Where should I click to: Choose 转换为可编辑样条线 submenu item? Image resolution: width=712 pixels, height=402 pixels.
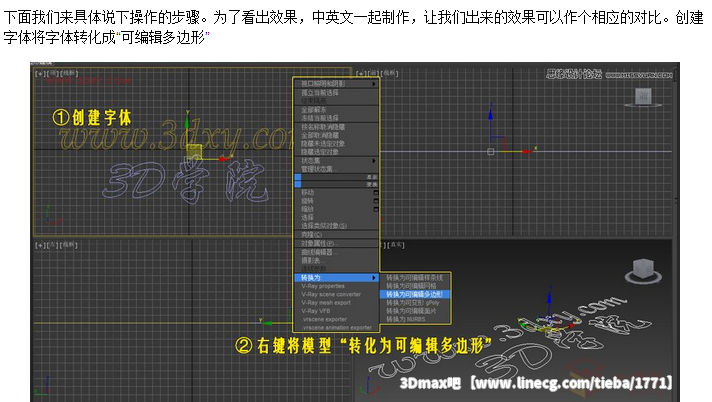coord(415,278)
